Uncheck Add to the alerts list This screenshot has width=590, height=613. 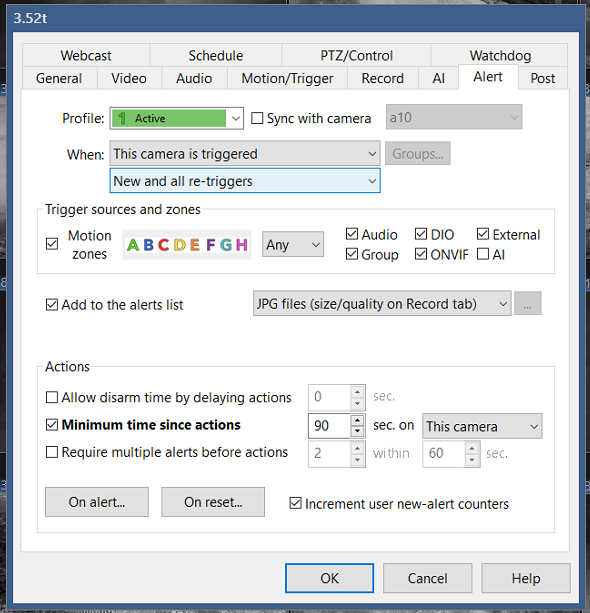[x=52, y=305]
